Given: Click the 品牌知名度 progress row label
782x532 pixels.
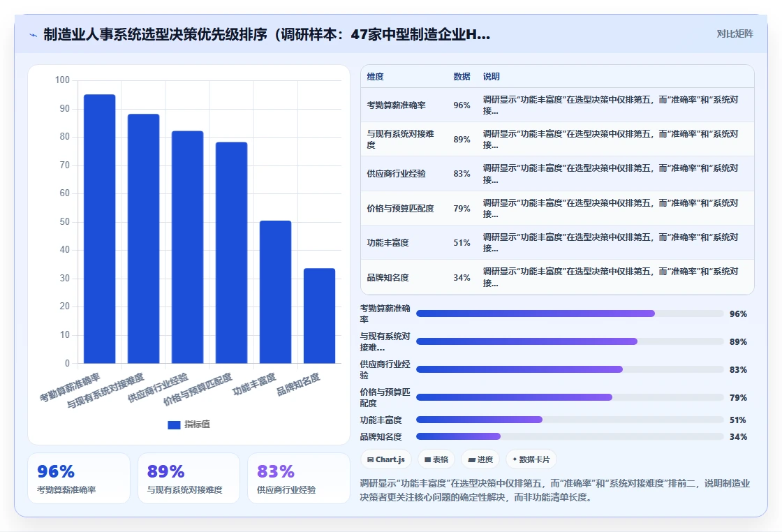Looking at the screenshot, I should [x=381, y=437].
